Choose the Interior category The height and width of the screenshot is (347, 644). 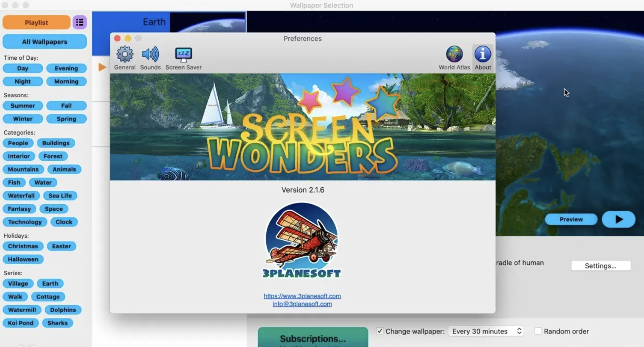[19, 156]
